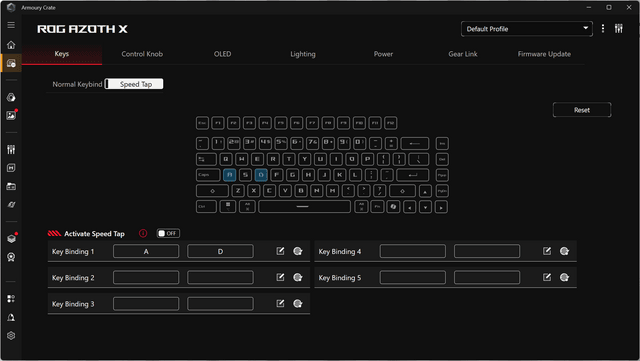Select the F12 key on keyboard diagram
The height and width of the screenshot is (361, 640).
pos(391,123)
